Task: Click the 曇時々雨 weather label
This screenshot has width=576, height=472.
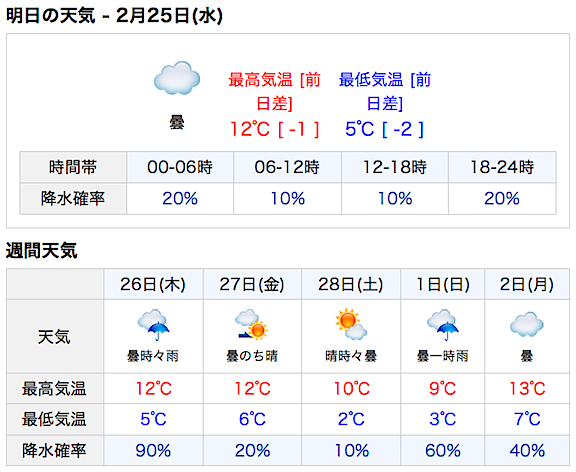Action: pyautogui.click(x=153, y=356)
